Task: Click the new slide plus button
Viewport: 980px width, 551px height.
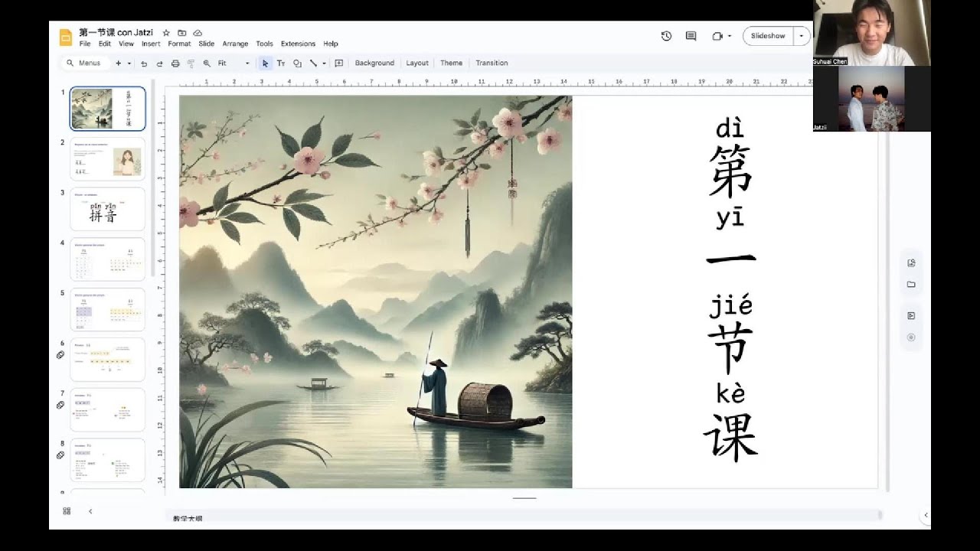Action: pyautogui.click(x=118, y=64)
